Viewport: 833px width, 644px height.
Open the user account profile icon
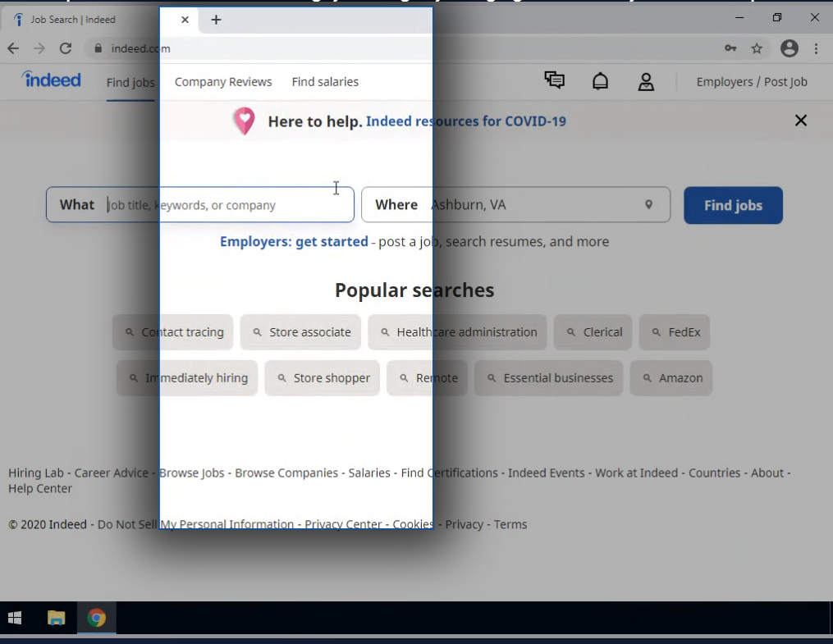click(x=646, y=82)
